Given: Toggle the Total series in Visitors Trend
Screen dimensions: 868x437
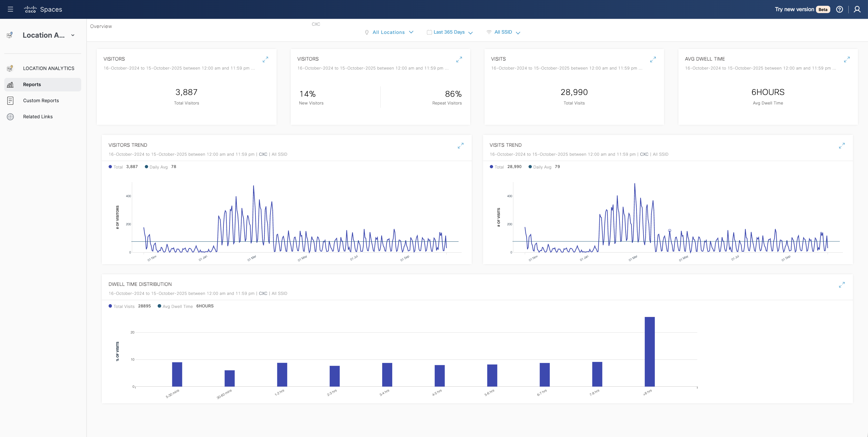Looking at the screenshot, I should tap(118, 167).
